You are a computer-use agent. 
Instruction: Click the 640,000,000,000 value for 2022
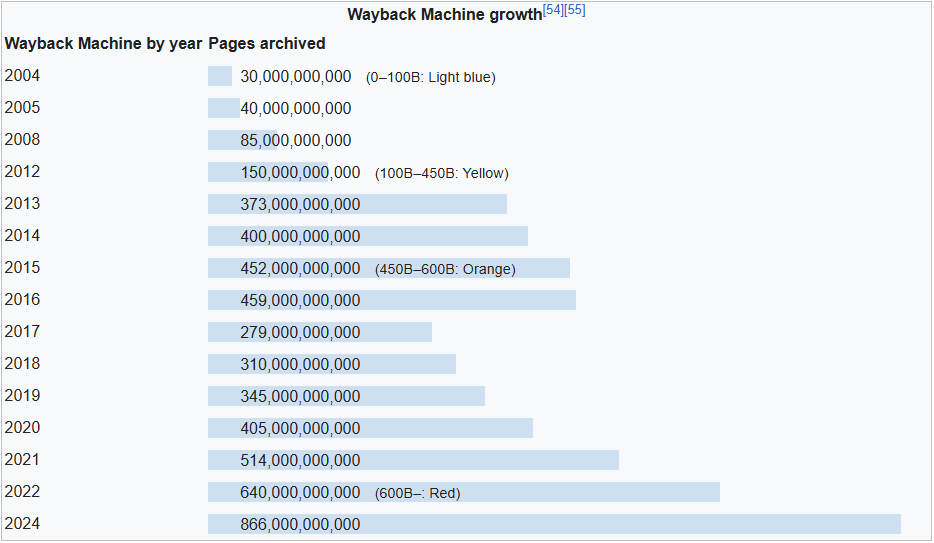pyautogui.click(x=300, y=492)
